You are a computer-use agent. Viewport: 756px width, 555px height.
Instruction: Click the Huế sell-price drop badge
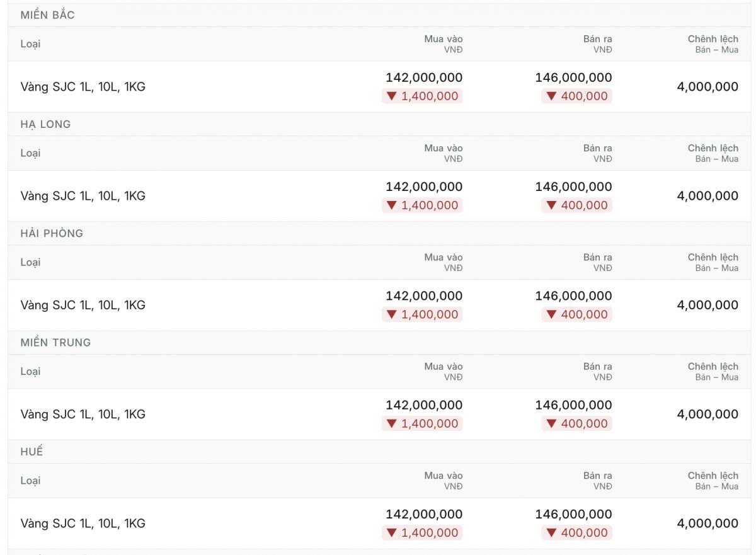(x=576, y=532)
